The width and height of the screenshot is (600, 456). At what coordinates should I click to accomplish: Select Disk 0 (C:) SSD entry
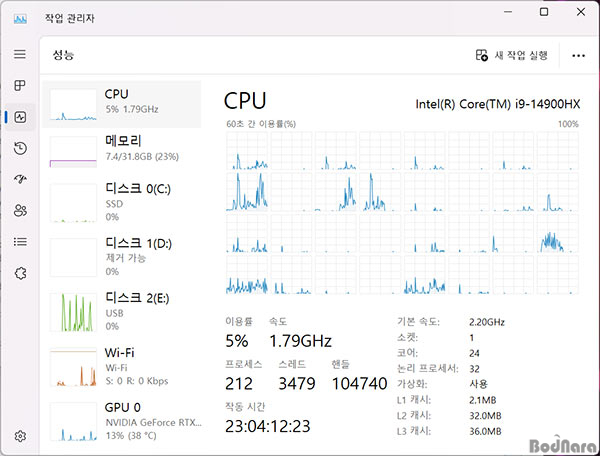click(x=120, y=203)
